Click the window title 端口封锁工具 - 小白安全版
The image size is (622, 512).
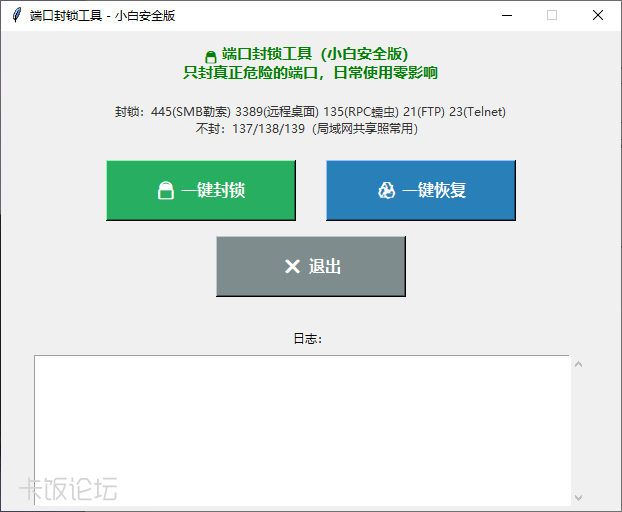pos(102,15)
